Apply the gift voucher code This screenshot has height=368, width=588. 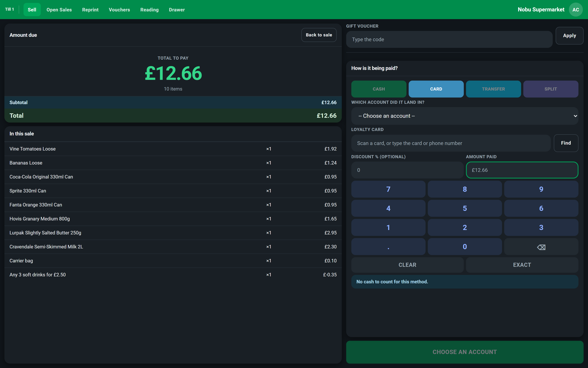point(569,36)
